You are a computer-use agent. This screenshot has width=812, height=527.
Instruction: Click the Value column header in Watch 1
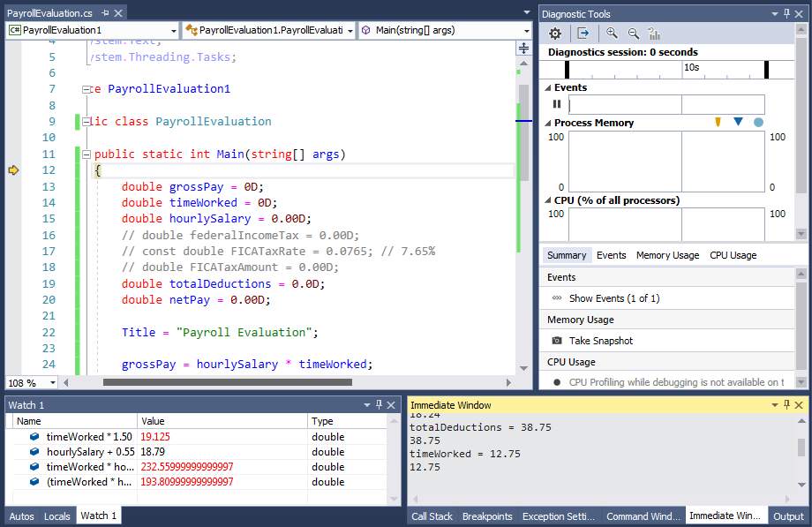click(x=222, y=421)
